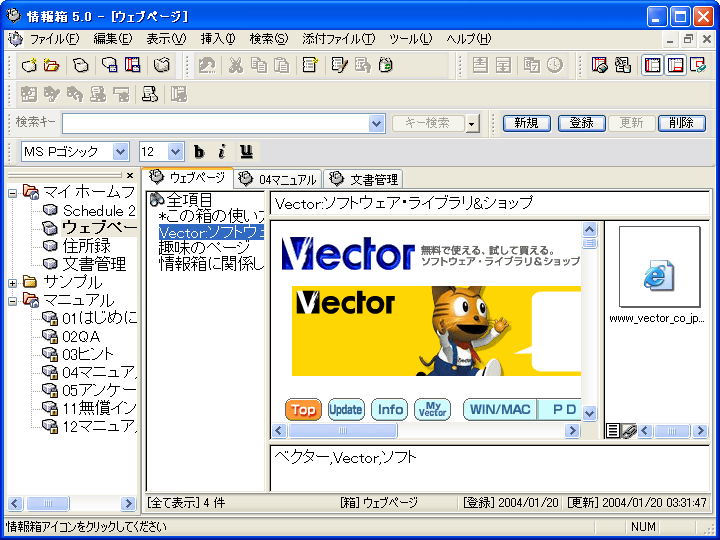Click the clipboard paste icon

click(281, 66)
